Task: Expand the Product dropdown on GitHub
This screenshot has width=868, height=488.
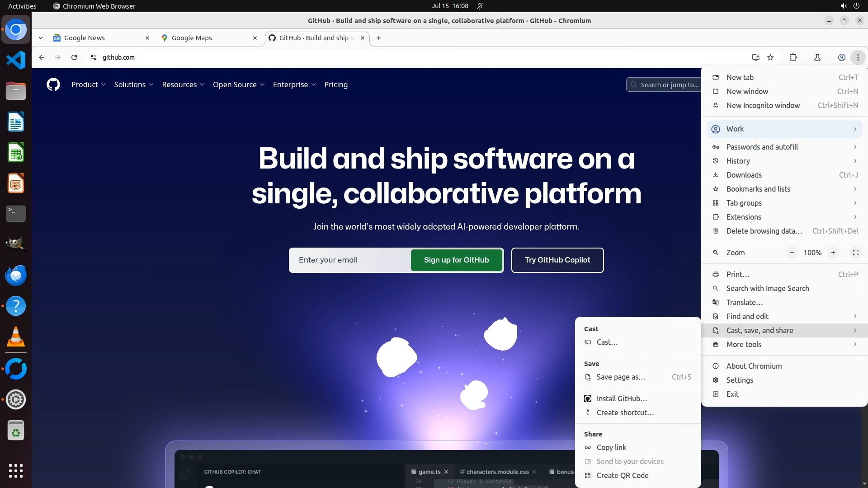Action: click(88, 84)
